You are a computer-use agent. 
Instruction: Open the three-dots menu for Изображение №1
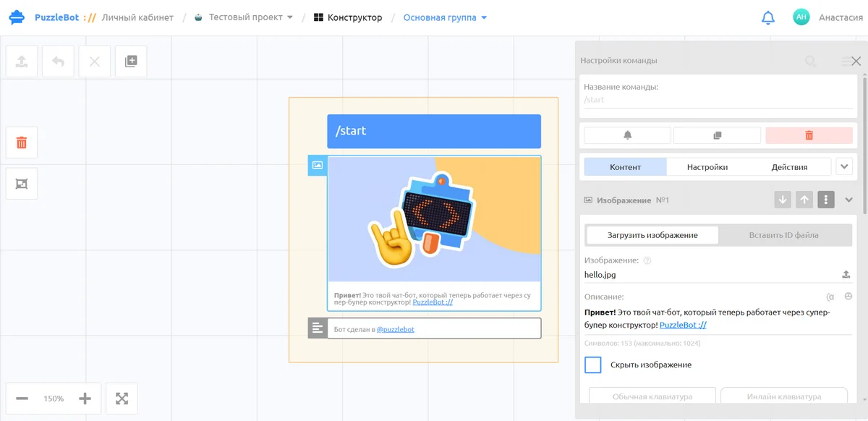tap(826, 200)
